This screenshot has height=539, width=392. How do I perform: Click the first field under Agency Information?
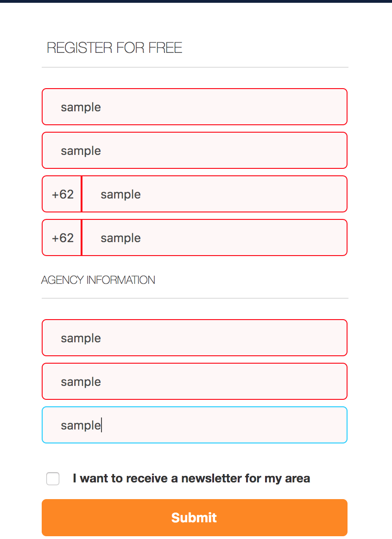[x=195, y=338]
